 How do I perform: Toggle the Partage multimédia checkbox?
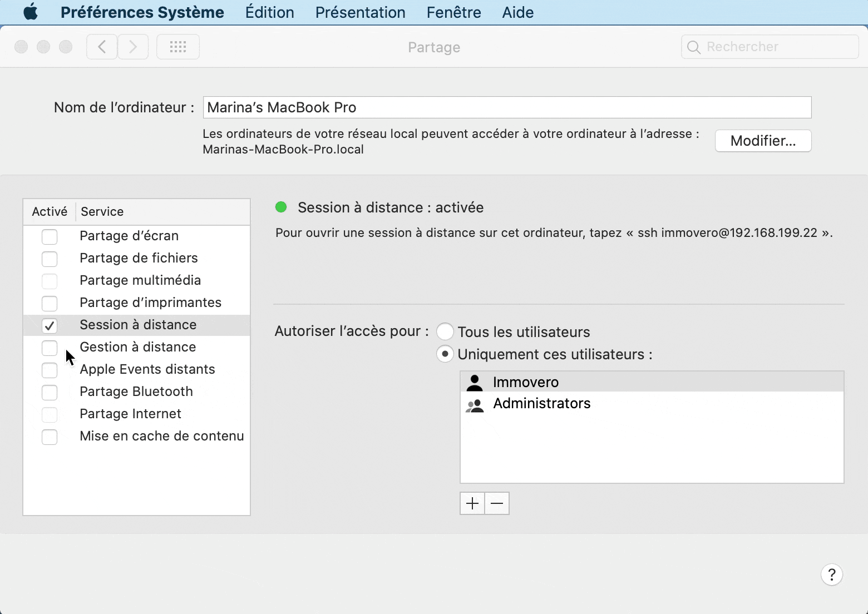click(x=50, y=281)
